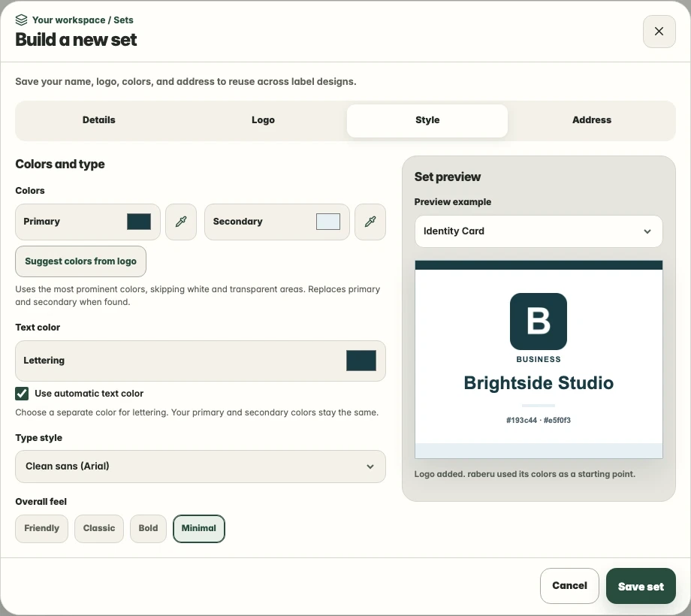
Task: Open the Lettering color swatch
Action: tap(361, 361)
